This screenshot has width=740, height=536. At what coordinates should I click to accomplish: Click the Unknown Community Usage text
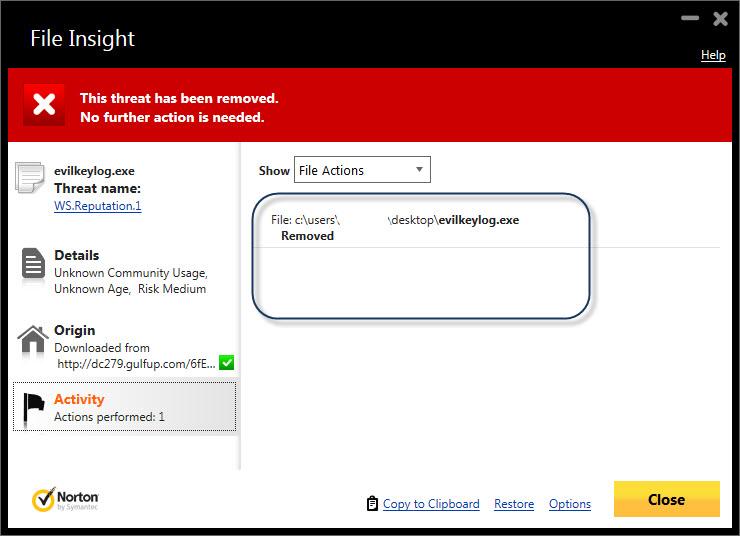131,273
